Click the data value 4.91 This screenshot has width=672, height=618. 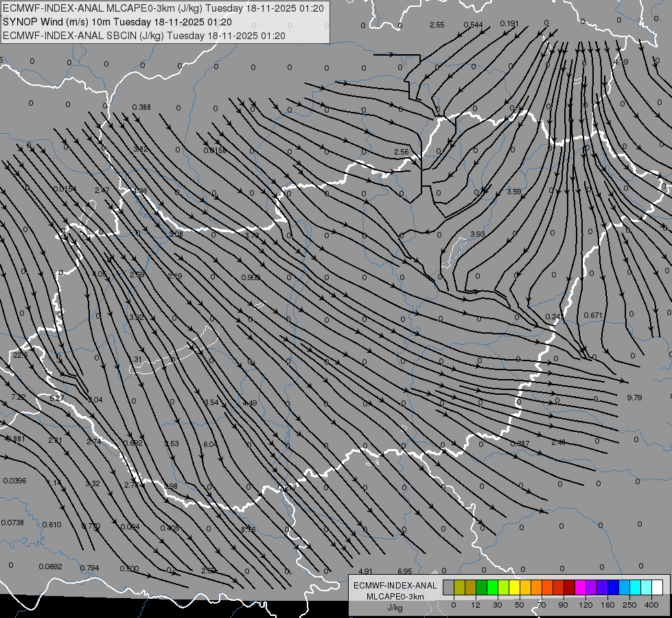click(365, 571)
